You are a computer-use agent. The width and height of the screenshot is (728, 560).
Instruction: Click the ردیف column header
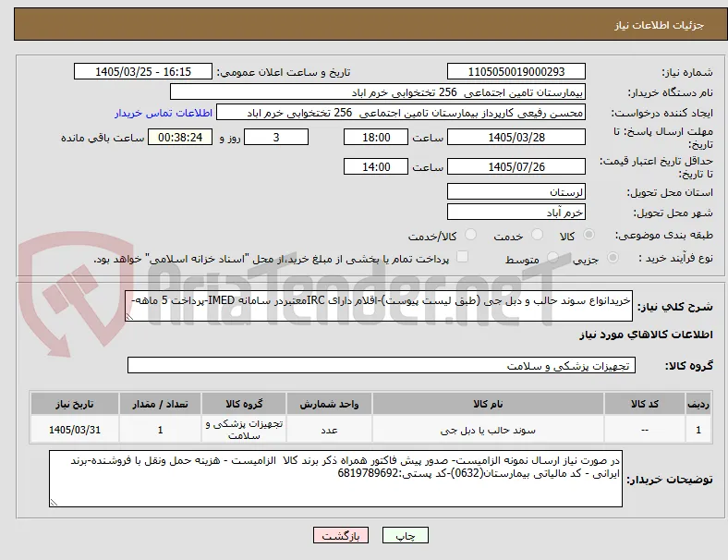(x=698, y=404)
